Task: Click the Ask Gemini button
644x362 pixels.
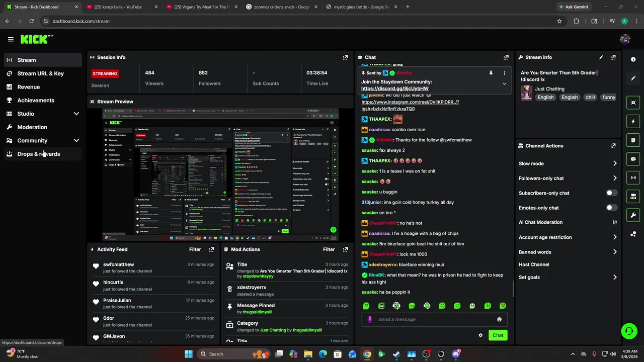Action: (x=573, y=7)
